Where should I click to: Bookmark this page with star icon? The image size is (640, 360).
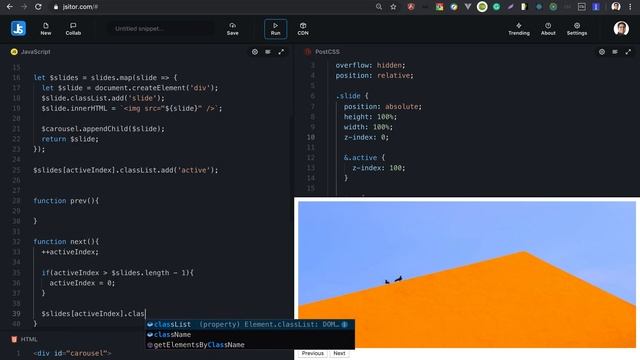pyautogui.click(x=393, y=7)
